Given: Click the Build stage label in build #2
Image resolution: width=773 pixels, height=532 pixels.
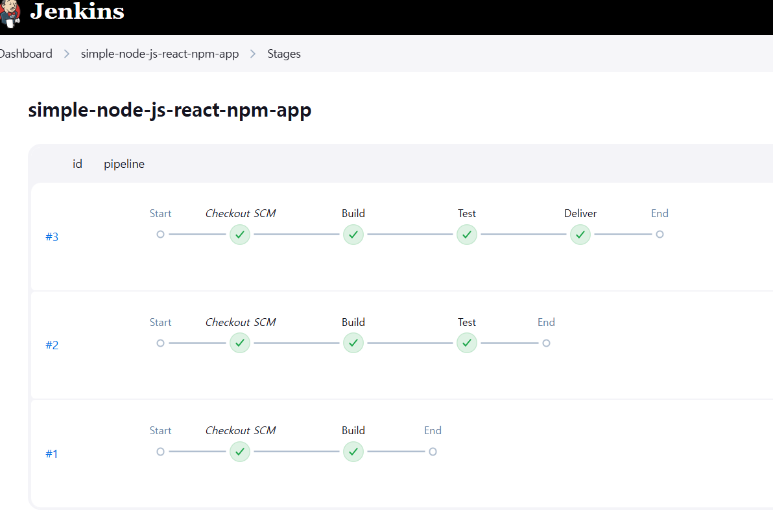Looking at the screenshot, I should pos(353,322).
